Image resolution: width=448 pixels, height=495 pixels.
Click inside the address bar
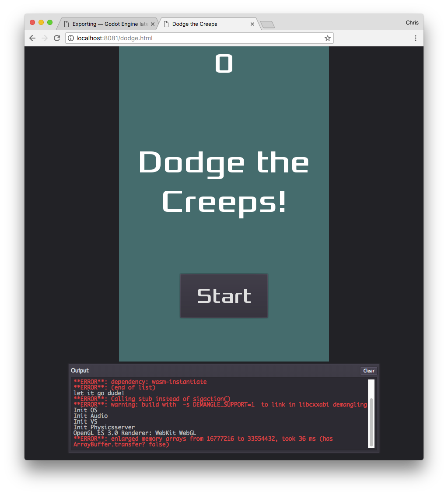point(175,38)
